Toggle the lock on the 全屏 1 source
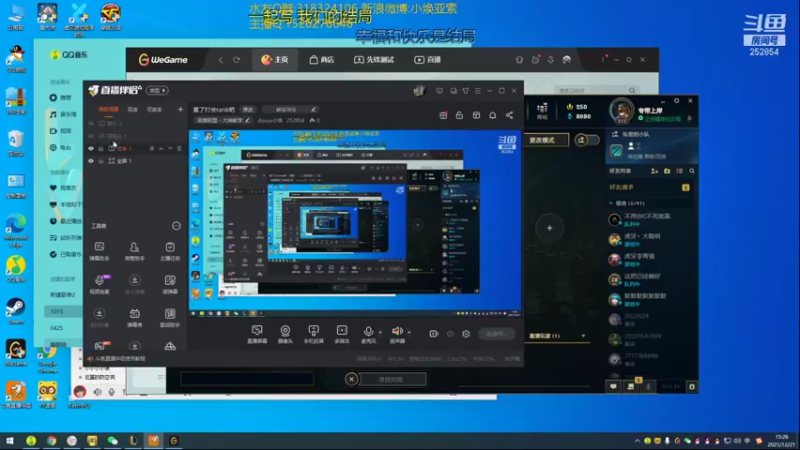This screenshot has width=800, height=450. tap(101, 161)
